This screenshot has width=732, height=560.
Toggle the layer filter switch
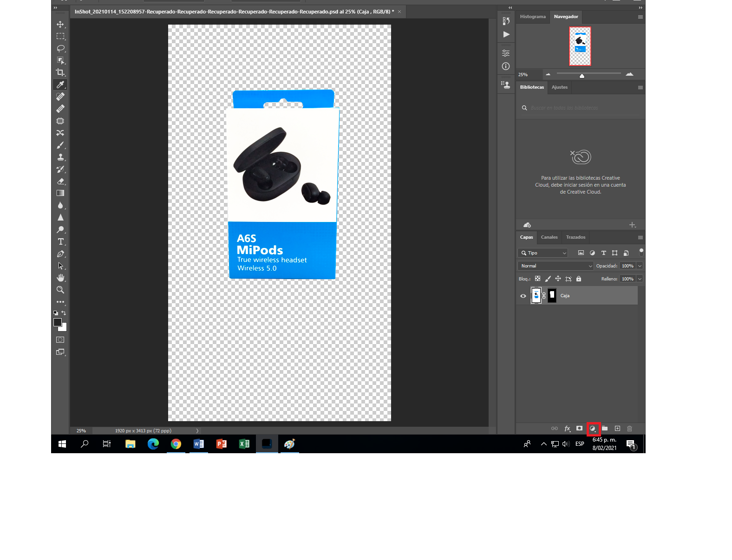click(x=641, y=252)
